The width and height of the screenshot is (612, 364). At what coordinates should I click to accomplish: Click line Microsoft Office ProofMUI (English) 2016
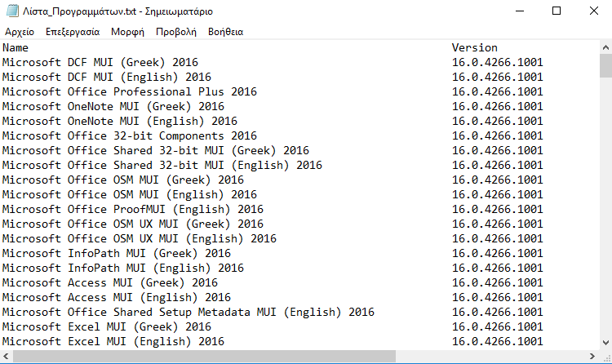[x=133, y=209]
